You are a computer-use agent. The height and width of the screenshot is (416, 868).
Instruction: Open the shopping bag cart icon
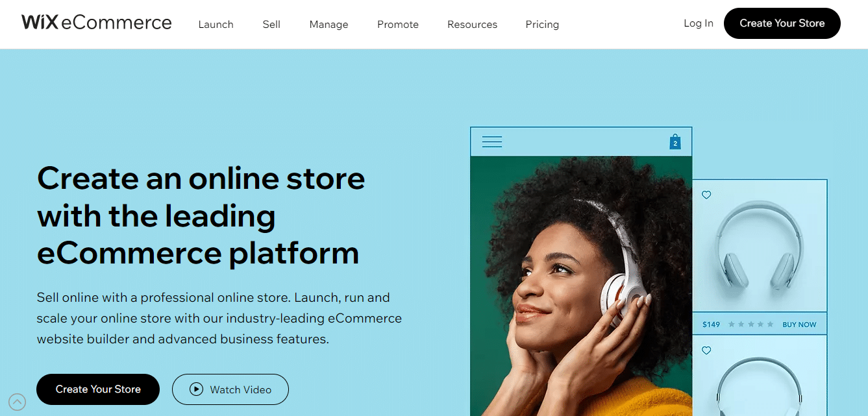coord(675,141)
